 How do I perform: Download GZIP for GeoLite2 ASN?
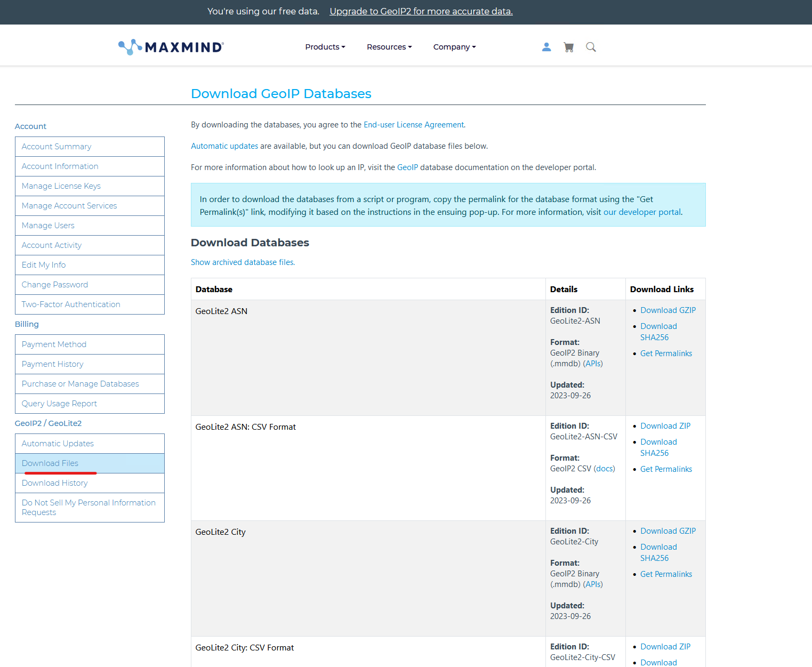(x=668, y=310)
